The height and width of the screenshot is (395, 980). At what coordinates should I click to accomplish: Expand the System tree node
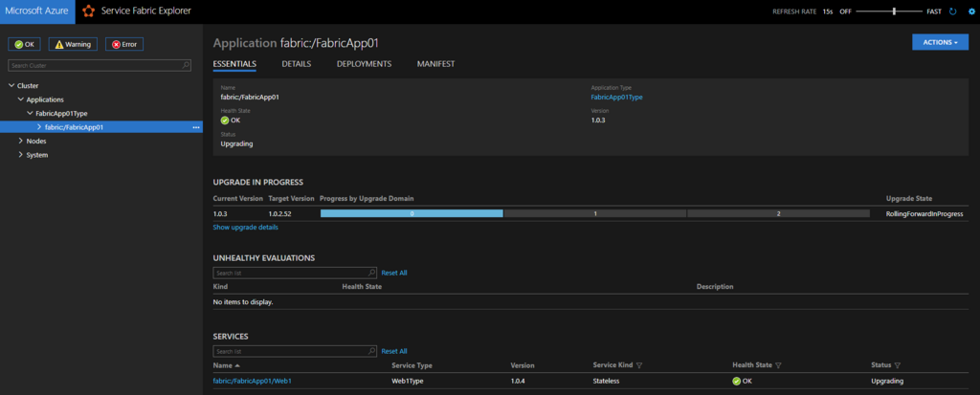click(21, 155)
